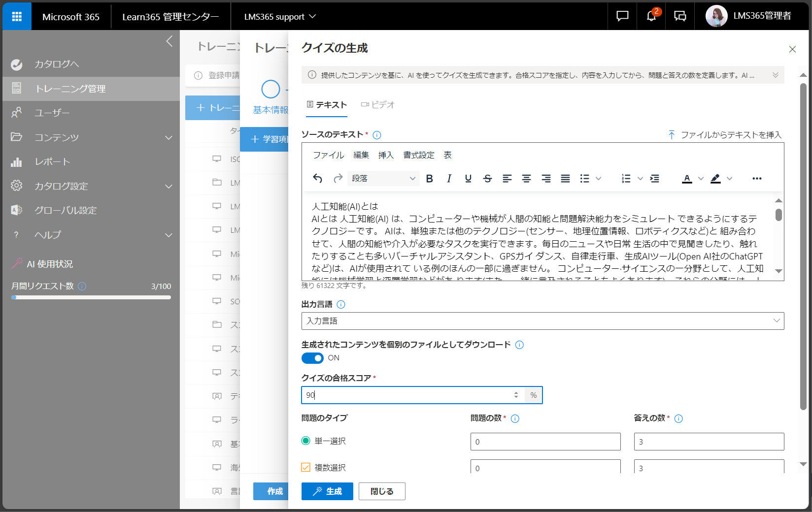Viewport: 812px width, 512px height.
Task: Align text right in the editor
Action: 546,178
